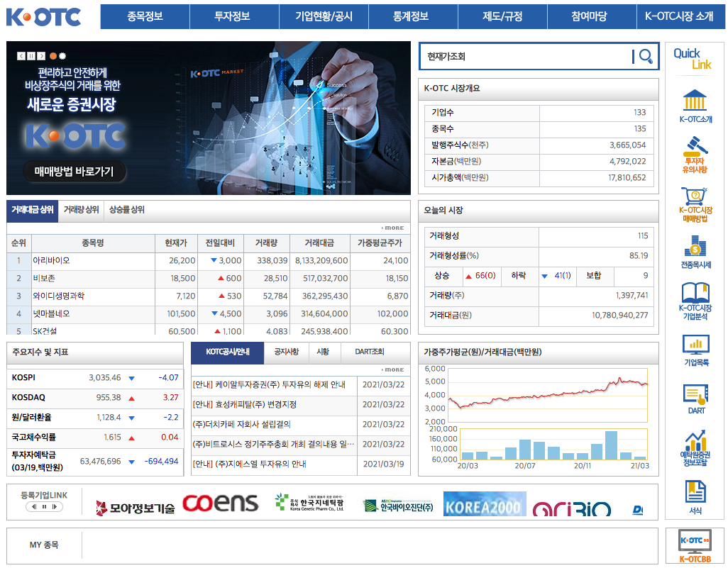This screenshot has width=728, height=568.
Task: Open the 케이알투자증권 투자유의 해제 안내 notice
Action: (x=269, y=385)
